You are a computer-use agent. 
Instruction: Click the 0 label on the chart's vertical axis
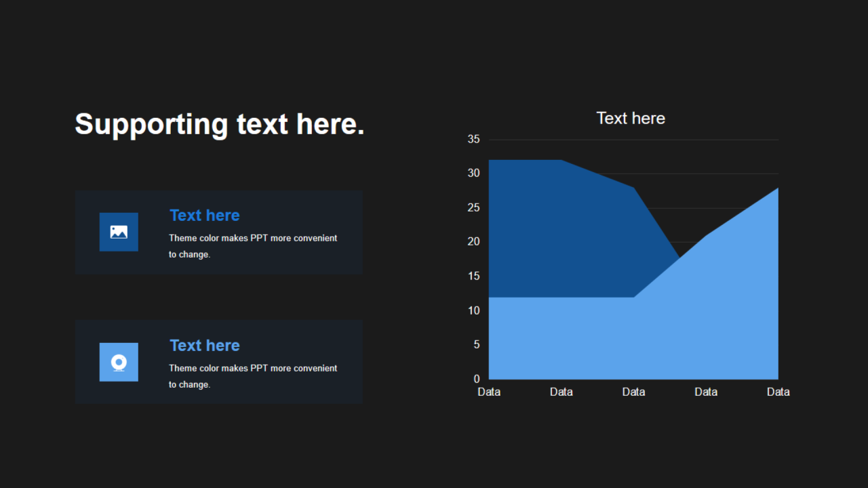point(477,379)
